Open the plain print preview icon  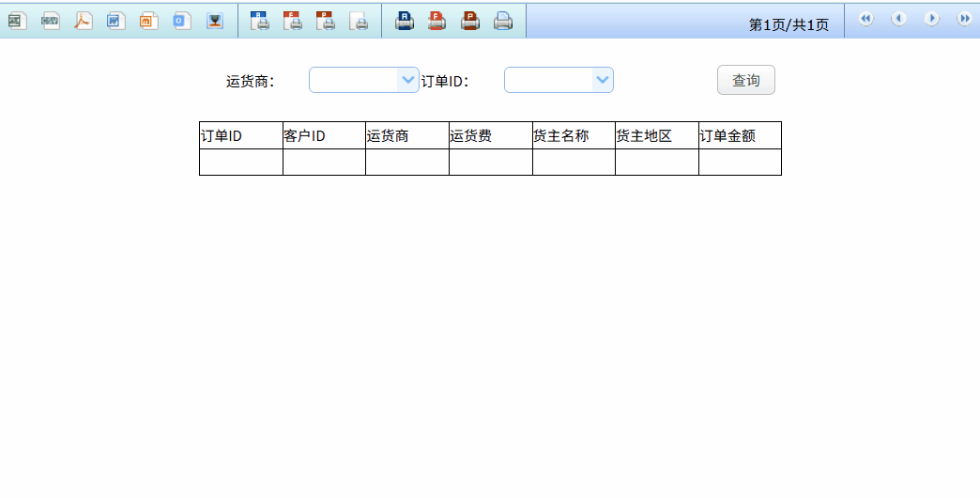tap(359, 21)
